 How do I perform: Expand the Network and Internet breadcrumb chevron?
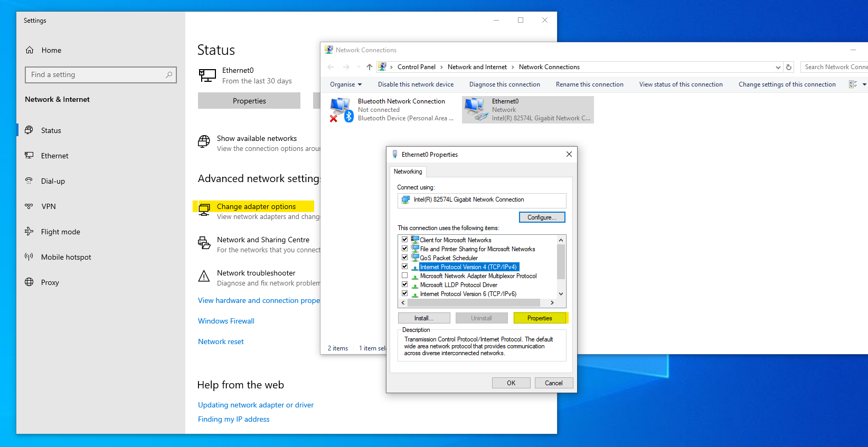513,67
